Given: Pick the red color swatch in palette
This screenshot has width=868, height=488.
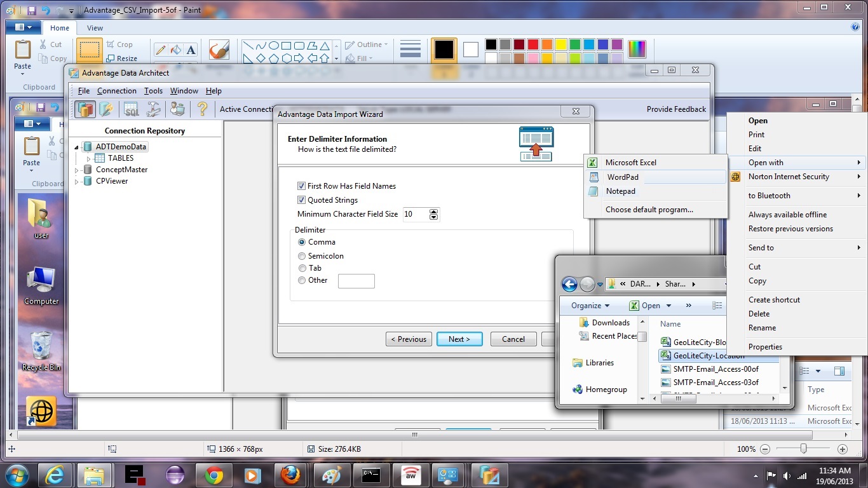Looking at the screenshot, I should click(532, 44).
